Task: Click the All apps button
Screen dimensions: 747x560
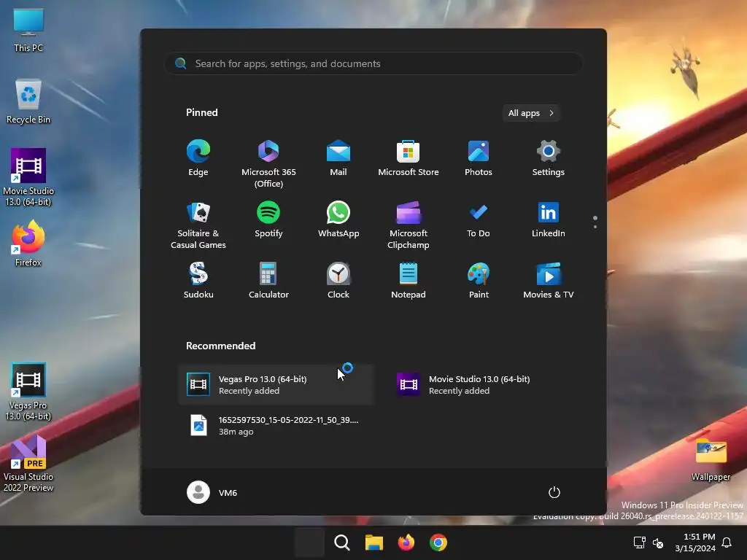Action: point(531,113)
